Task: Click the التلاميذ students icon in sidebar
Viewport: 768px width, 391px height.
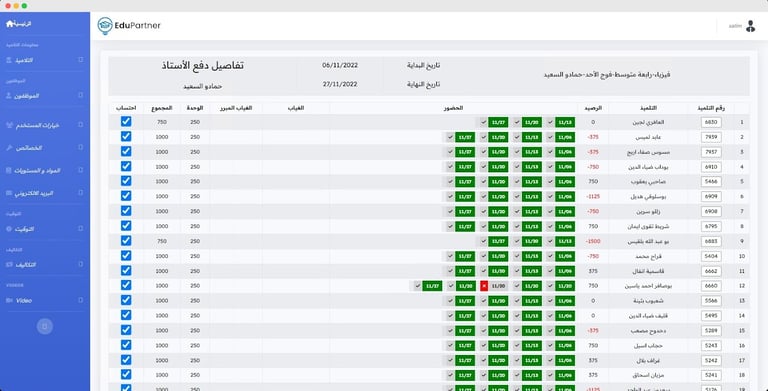Action: [8, 60]
